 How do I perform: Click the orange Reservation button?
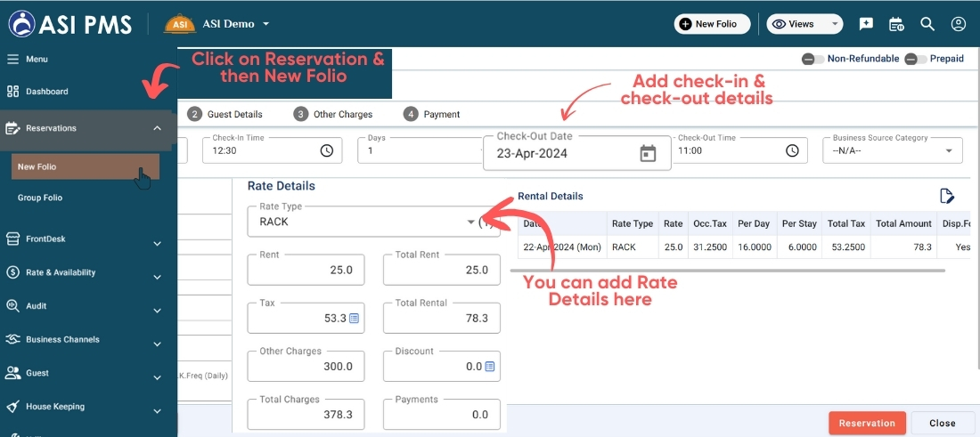tap(867, 423)
